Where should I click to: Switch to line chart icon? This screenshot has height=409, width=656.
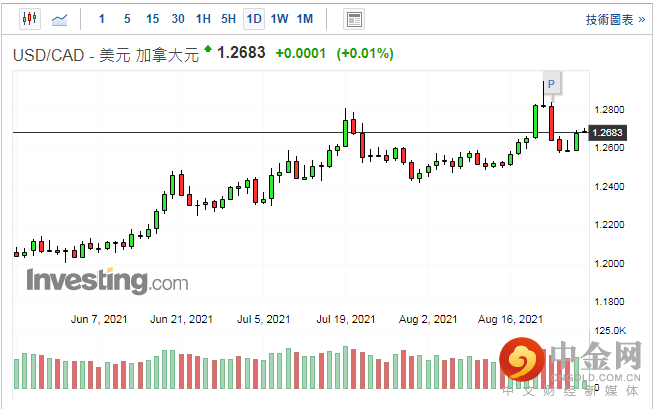click(59, 19)
